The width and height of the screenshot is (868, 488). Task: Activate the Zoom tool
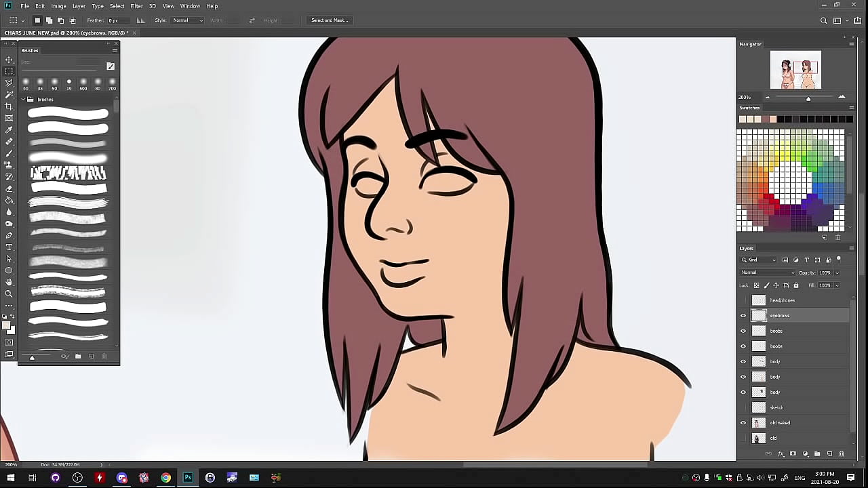[9, 293]
